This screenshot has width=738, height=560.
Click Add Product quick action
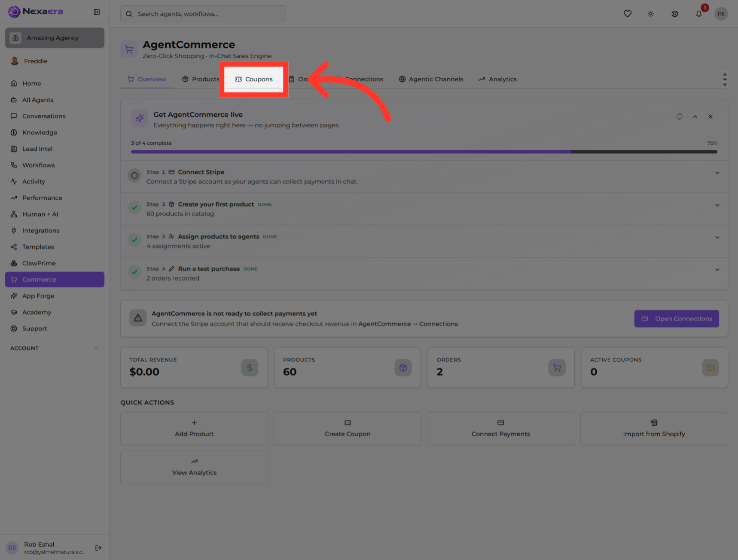tap(194, 429)
